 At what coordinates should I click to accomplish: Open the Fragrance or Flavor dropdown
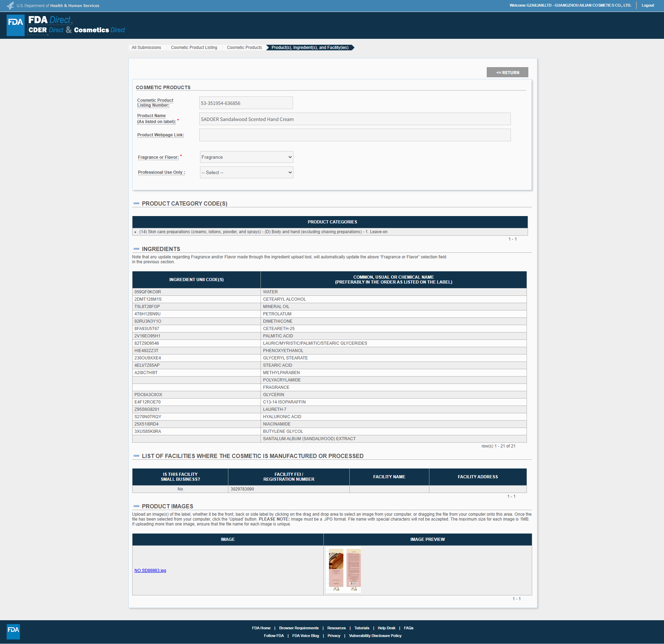(246, 157)
